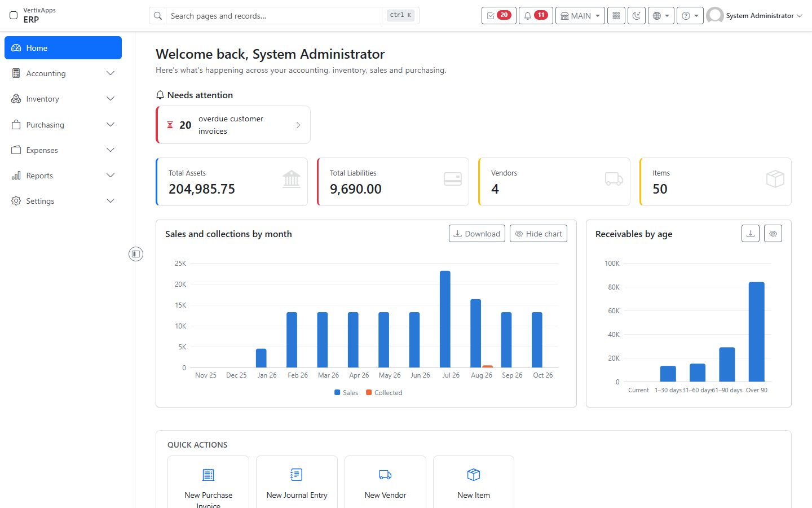This screenshot has width=812, height=508.
Task: Click the New Purchase Invoice quick action
Action: pyautogui.click(x=208, y=483)
